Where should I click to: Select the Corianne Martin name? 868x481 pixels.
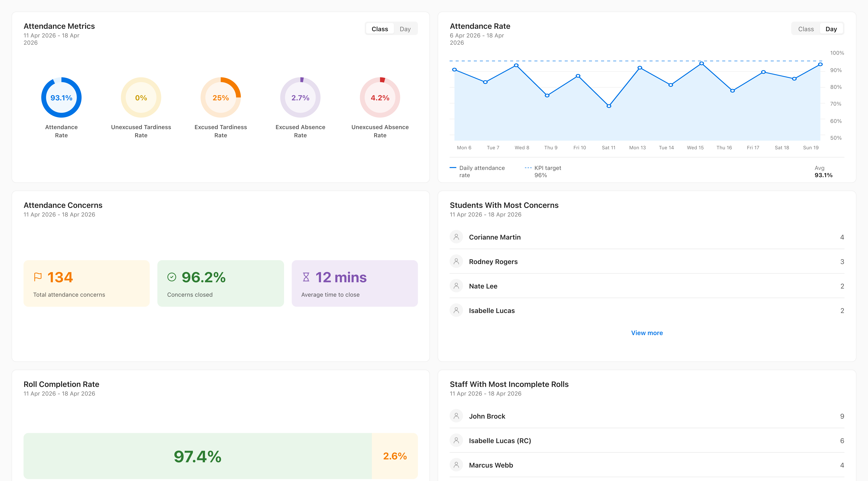(495, 237)
